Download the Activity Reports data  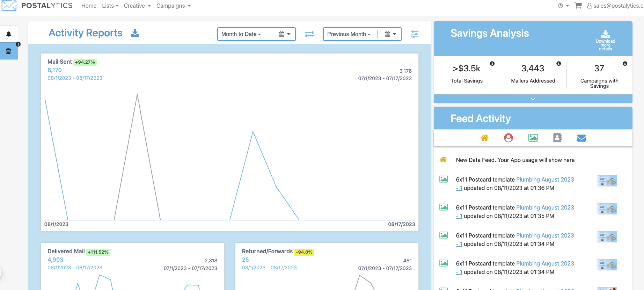click(135, 33)
